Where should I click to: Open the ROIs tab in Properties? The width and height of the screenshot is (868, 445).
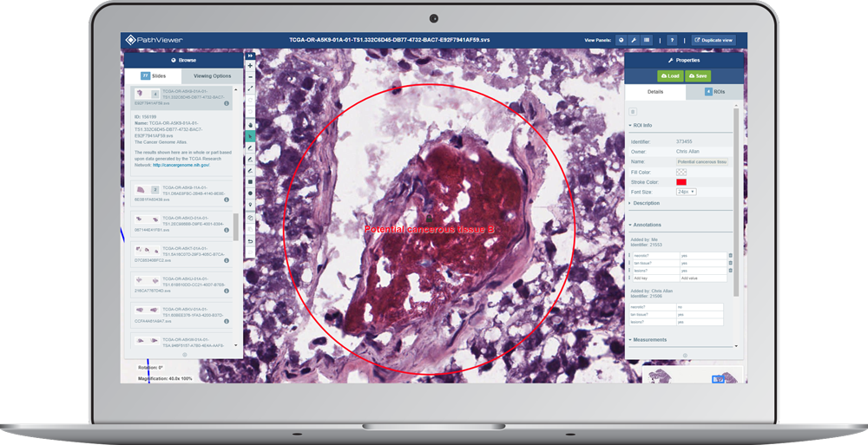pos(714,92)
